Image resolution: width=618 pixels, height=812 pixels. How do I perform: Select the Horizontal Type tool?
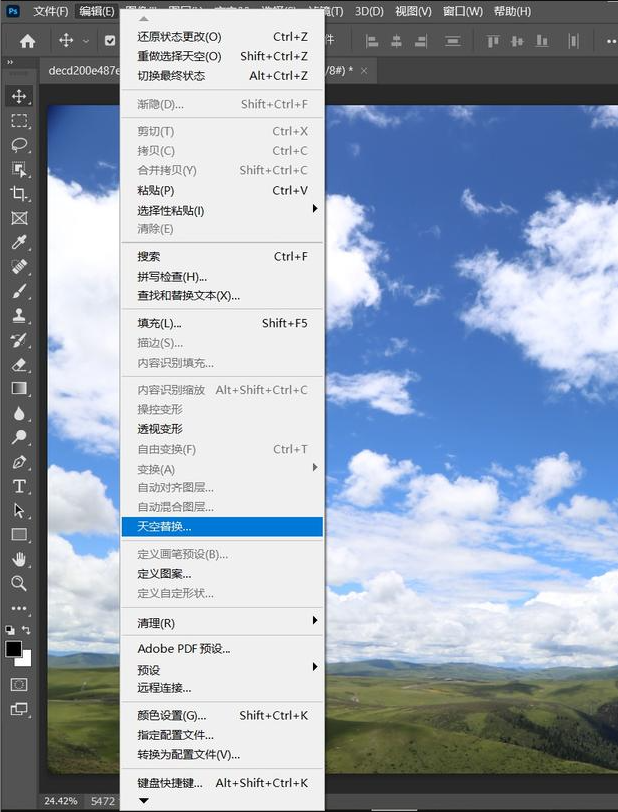tap(19, 486)
